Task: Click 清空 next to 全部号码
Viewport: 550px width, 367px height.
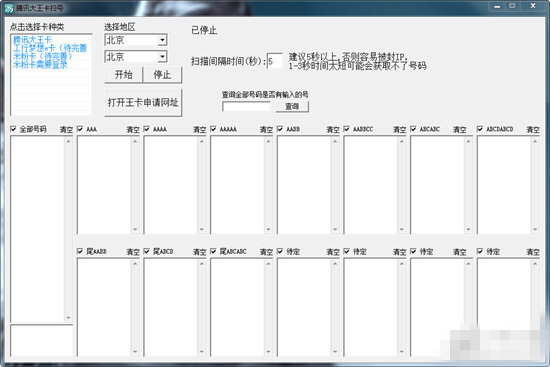Action: (66, 129)
